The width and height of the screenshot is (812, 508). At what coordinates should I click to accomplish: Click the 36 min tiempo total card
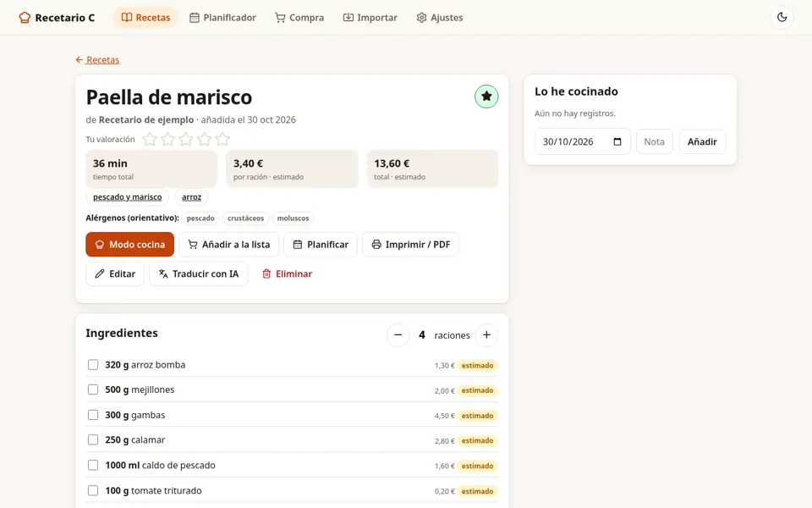[151, 169]
